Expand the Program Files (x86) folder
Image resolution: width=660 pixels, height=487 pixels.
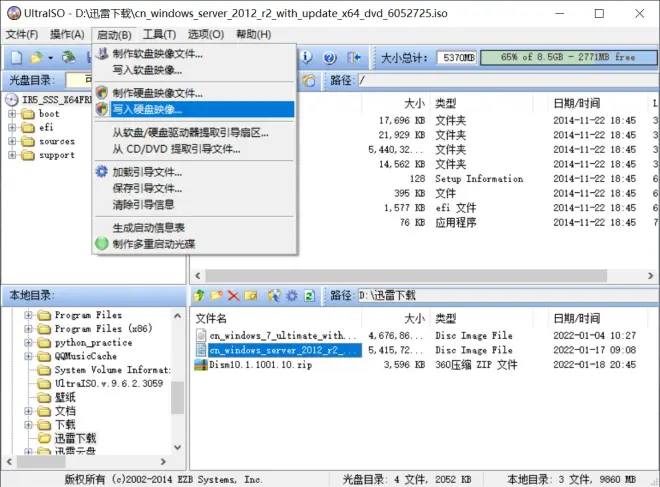(28, 329)
